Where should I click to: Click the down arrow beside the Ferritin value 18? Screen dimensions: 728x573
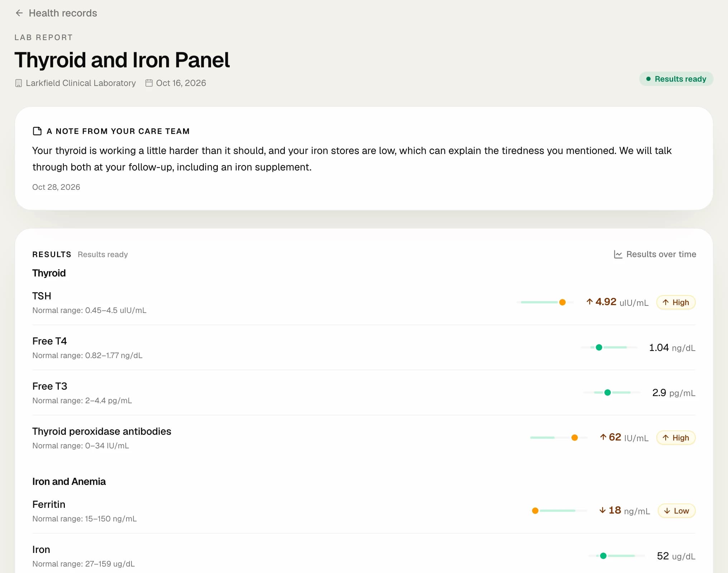click(x=603, y=510)
